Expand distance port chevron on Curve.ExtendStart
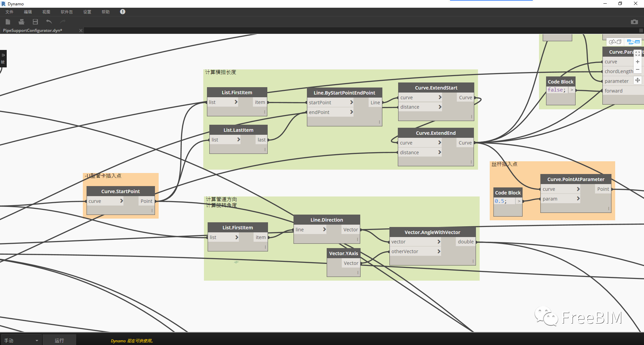 click(x=440, y=107)
